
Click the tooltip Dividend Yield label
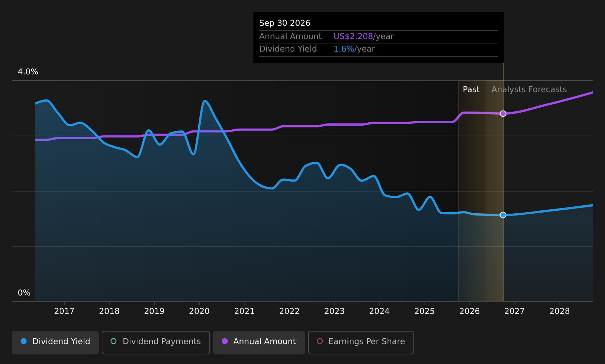[x=288, y=49]
